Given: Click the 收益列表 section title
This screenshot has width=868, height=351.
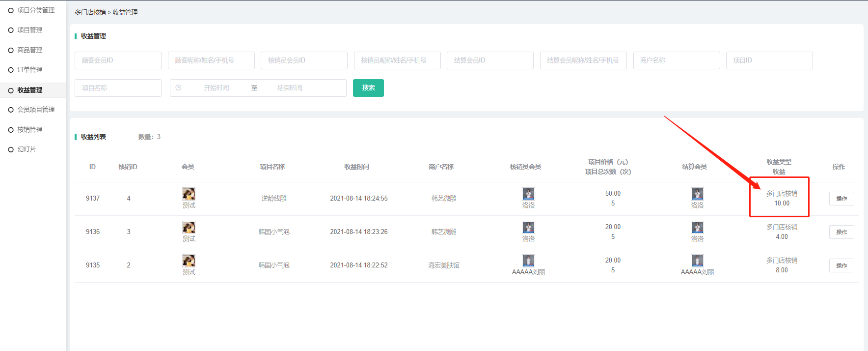Looking at the screenshot, I should coord(93,137).
